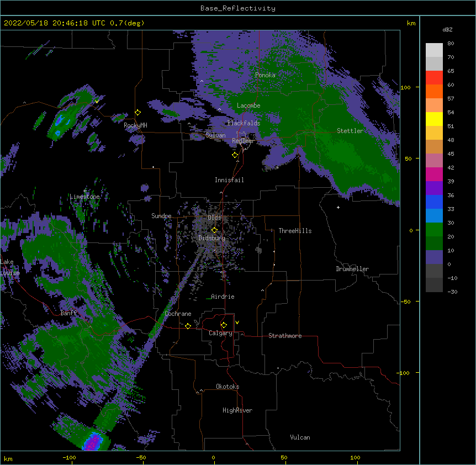Click the Calgary city label
Viewport: 476px width, 465px height.
pos(220,333)
